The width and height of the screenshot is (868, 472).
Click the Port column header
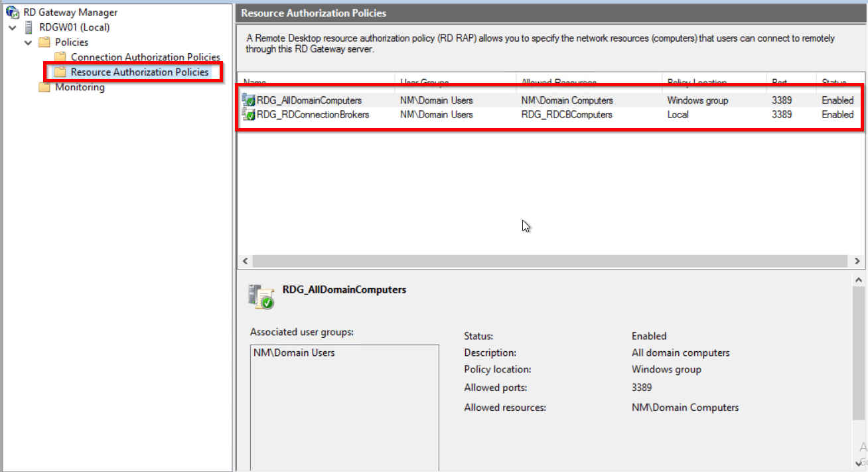coord(778,82)
